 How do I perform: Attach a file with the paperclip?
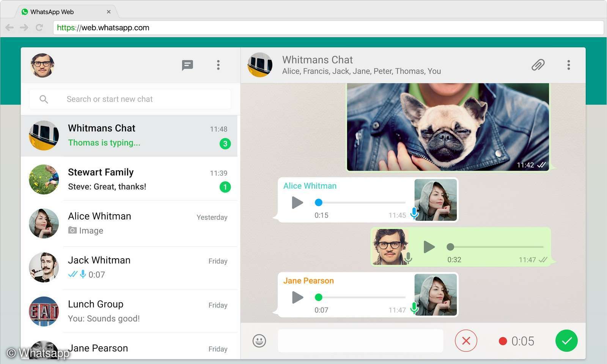click(538, 65)
